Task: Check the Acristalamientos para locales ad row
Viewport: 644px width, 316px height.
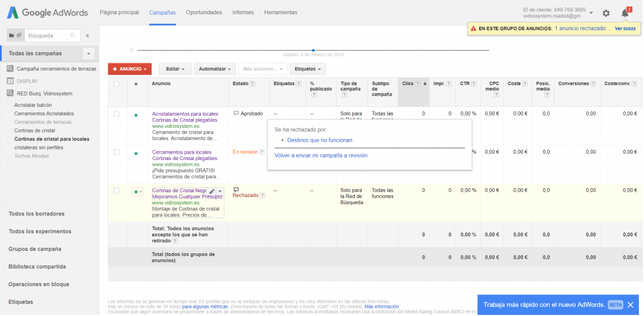Action: [117, 114]
